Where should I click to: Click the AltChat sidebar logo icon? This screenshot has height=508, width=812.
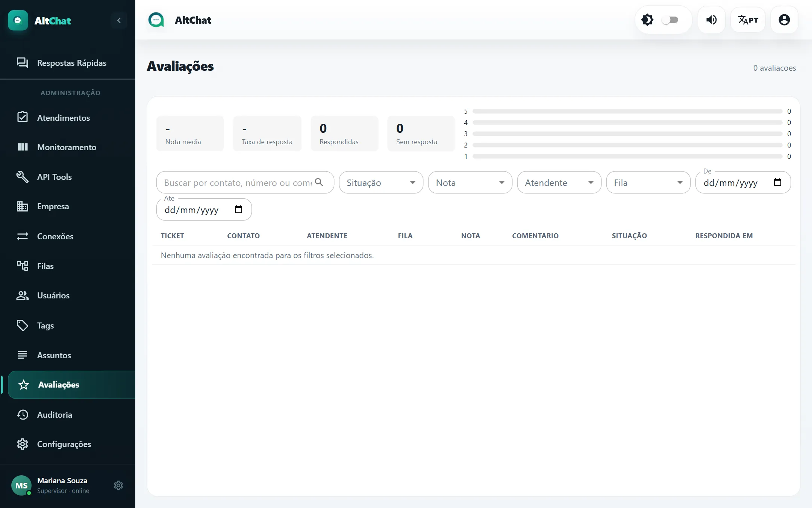tap(18, 20)
